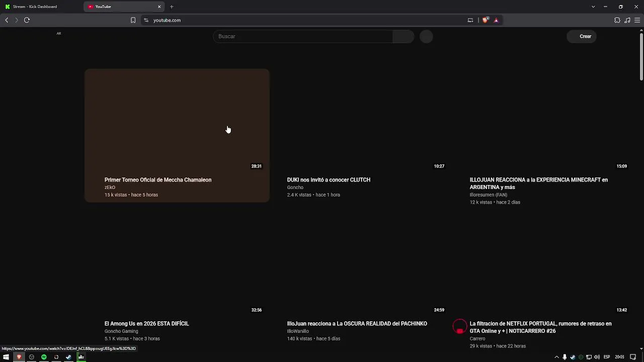This screenshot has width=644, height=362.
Task: Go forward with the browser forward arrow
Action: [17, 20]
